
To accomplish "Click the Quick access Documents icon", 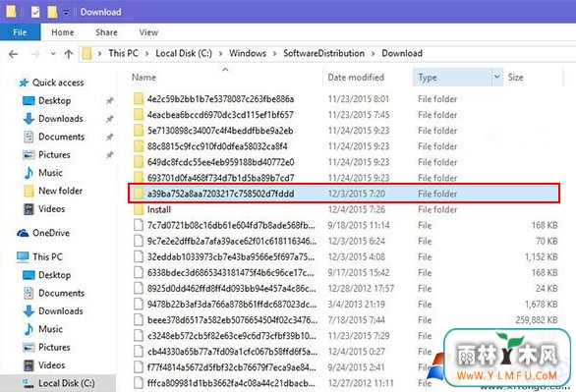I will point(29,137).
